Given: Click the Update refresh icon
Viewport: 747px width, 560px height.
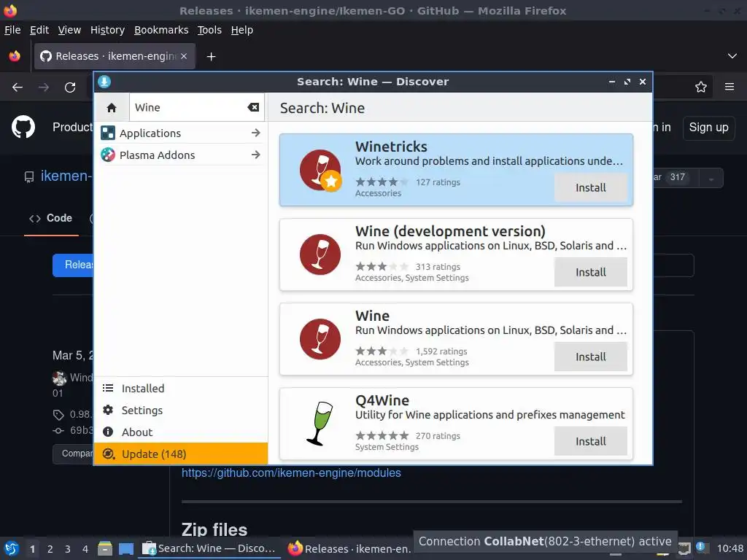Looking at the screenshot, I should click(x=109, y=454).
